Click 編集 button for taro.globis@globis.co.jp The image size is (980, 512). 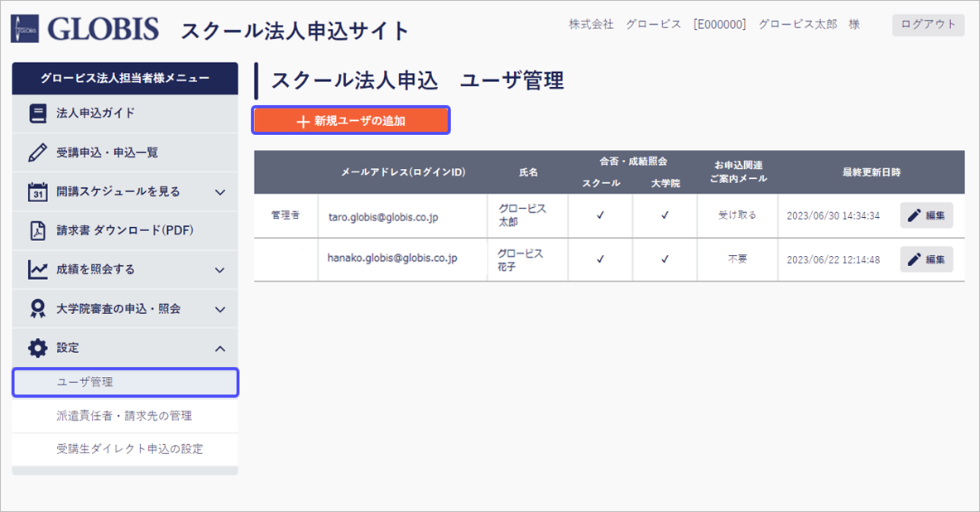coord(926,215)
